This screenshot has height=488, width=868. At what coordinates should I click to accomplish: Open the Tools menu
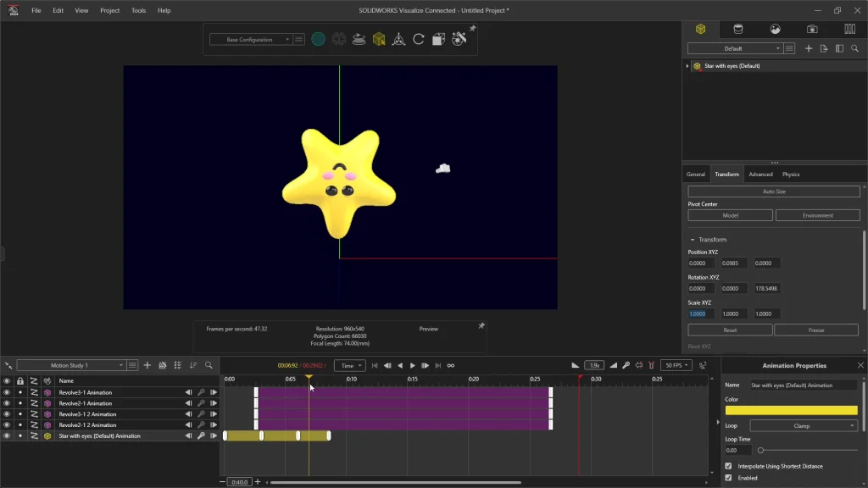[x=138, y=10]
